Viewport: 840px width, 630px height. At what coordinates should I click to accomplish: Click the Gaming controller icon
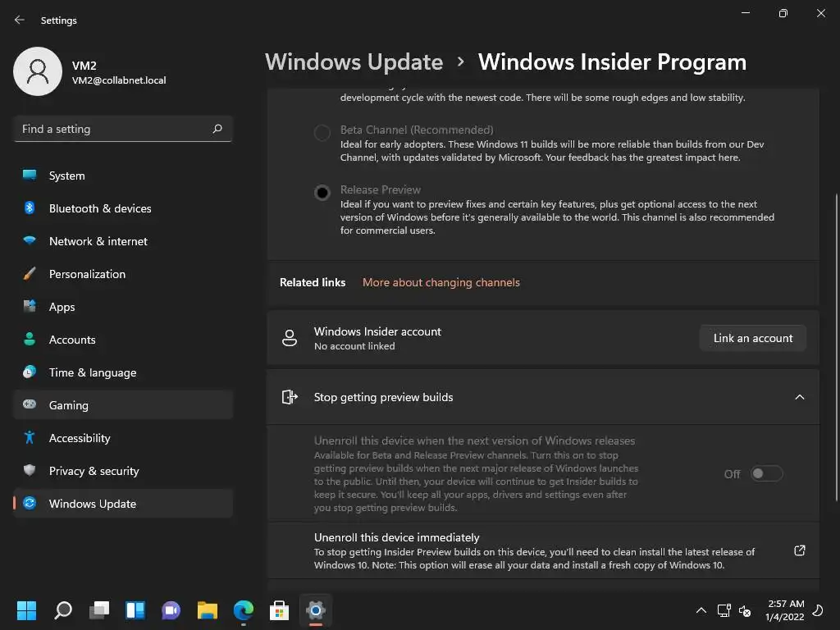coord(30,404)
